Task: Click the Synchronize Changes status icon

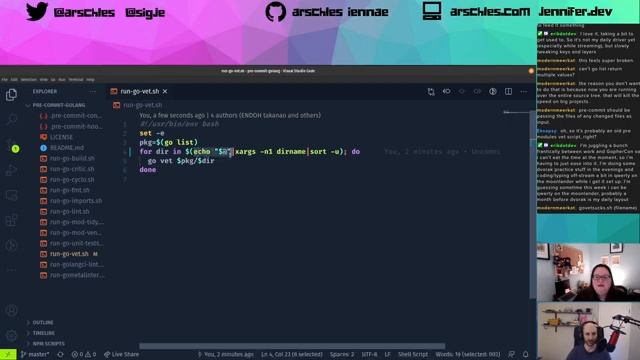Action: click(x=60, y=354)
